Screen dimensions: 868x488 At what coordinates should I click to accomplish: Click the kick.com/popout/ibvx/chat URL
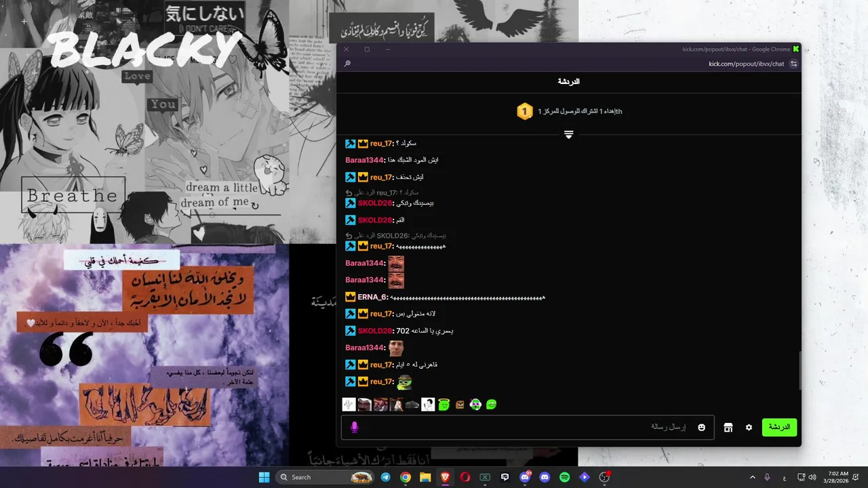(x=746, y=64)
